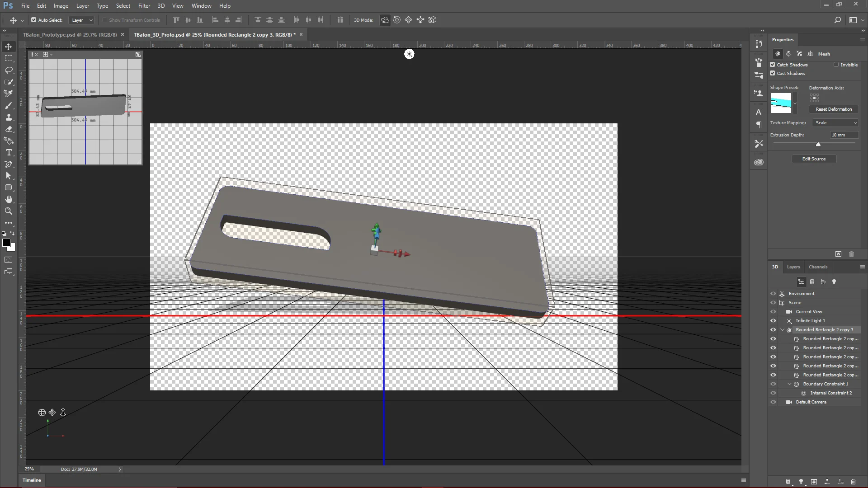868x488 pixels.
Task: Hide the Infinite Light 1 item
Action: [773, 321]
